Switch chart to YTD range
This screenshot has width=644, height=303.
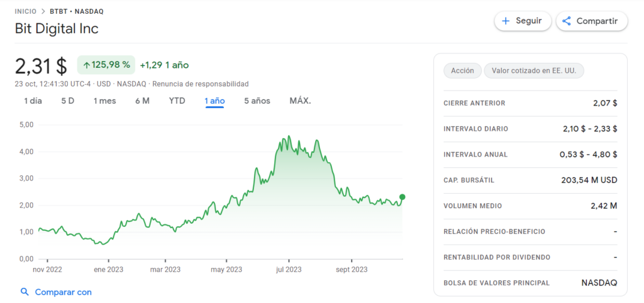(177, 101)
